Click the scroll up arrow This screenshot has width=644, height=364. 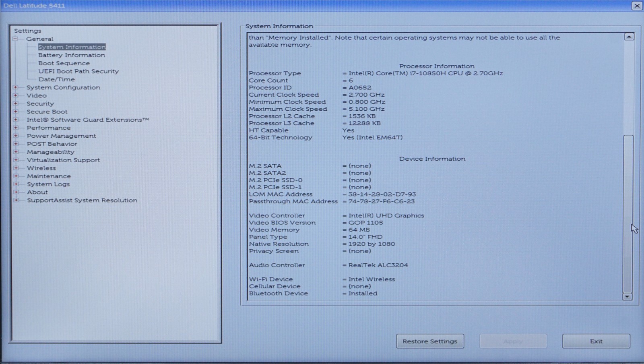click(629, 37)
